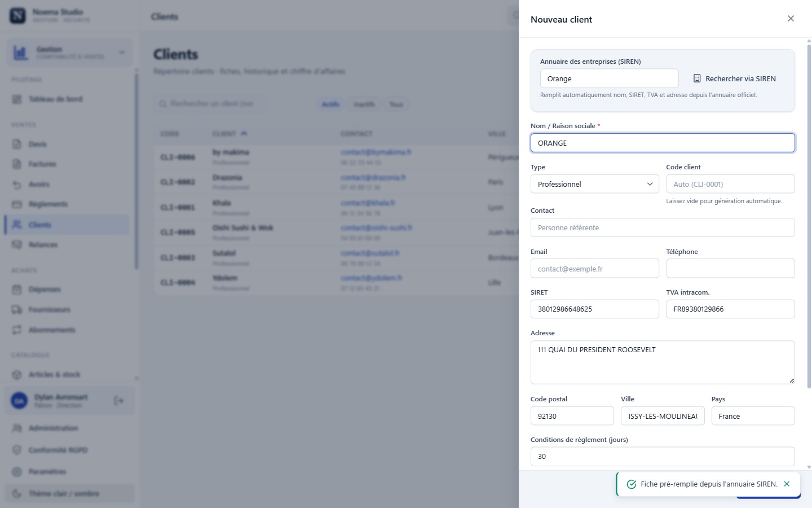Select the Tous filter tab
This screenshot has width=812, height=508.
396,104
